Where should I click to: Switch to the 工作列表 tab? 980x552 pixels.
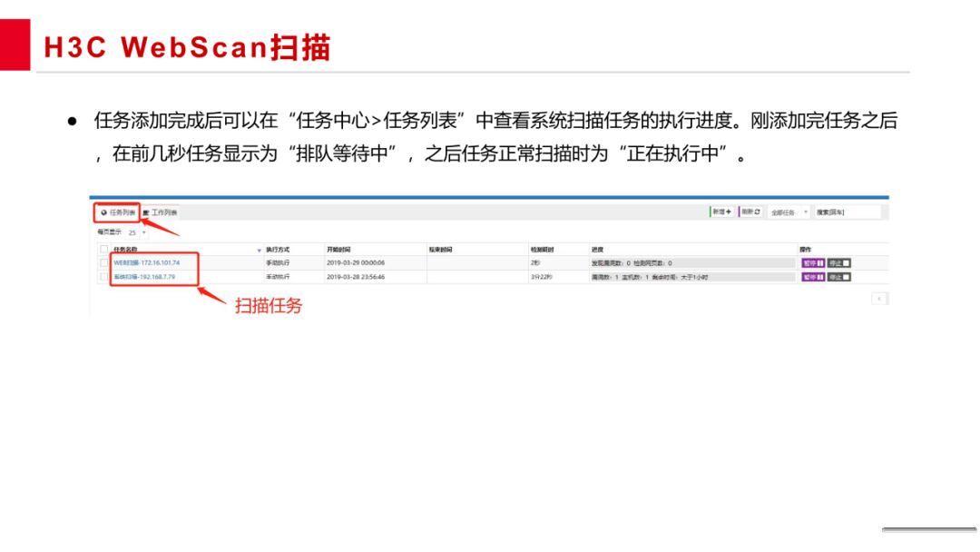(x=160, y=212)
